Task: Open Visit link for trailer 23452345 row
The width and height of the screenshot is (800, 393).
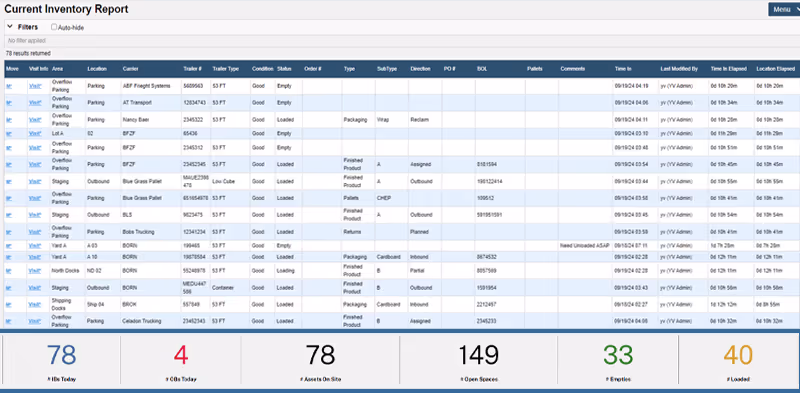Action: (35, 165)
